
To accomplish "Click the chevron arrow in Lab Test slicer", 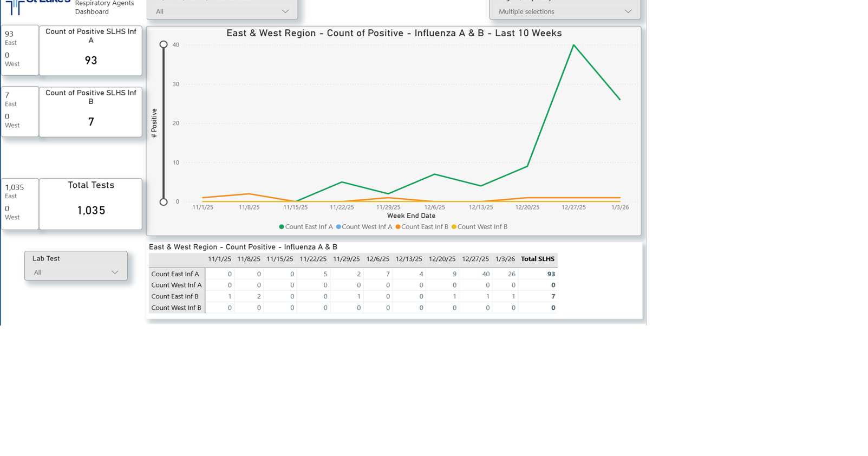I will click(x=115, y=272).
